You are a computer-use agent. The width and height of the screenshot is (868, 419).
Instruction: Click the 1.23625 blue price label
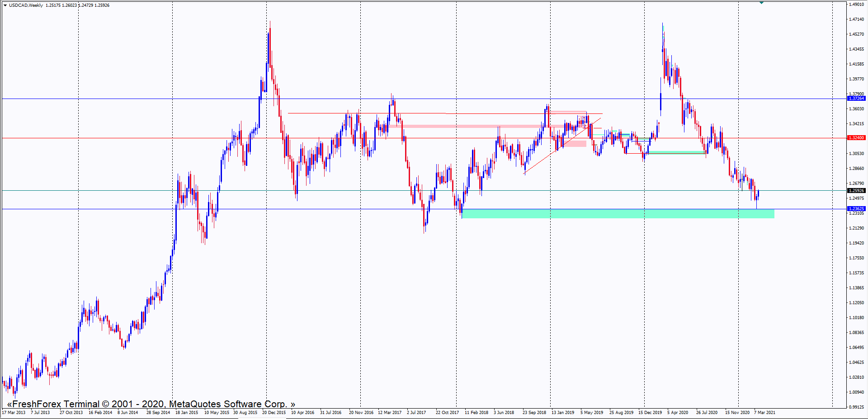(856, 209)
